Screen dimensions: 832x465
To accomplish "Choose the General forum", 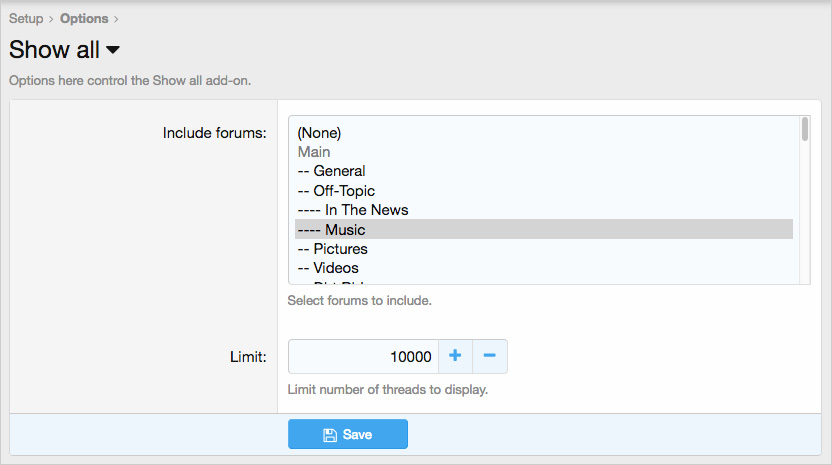I will [x=332, y=171].
